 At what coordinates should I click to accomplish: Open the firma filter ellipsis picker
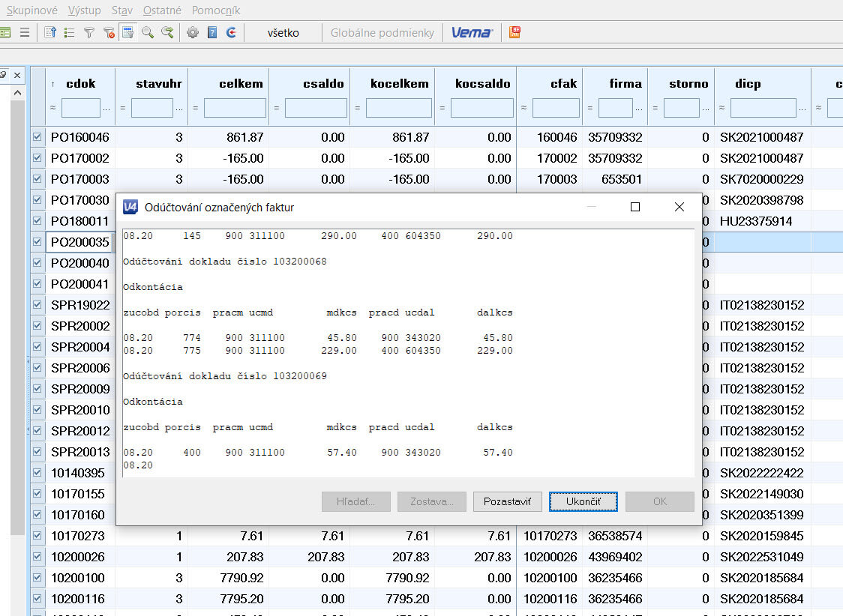coord(639,109)
